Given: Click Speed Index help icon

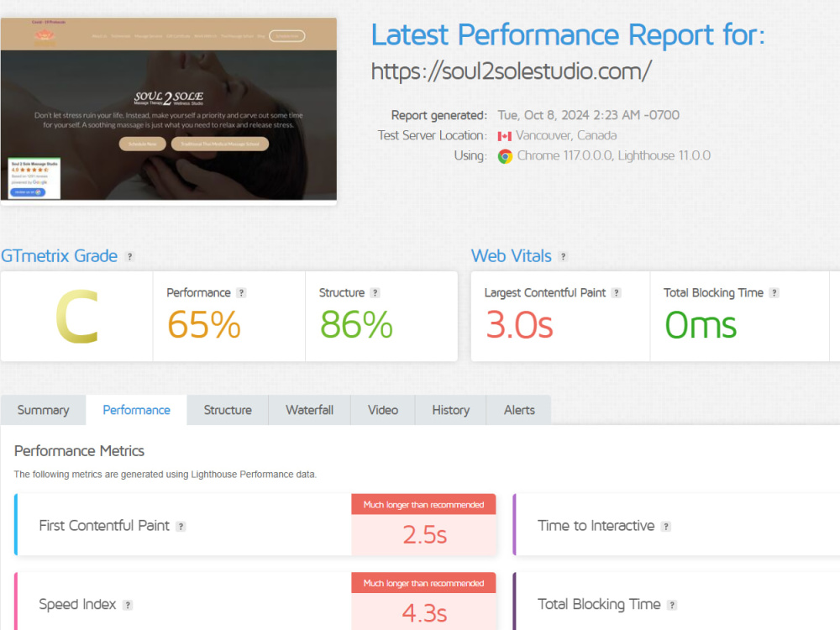Looking at the screenshot, I should pos(128,606).
